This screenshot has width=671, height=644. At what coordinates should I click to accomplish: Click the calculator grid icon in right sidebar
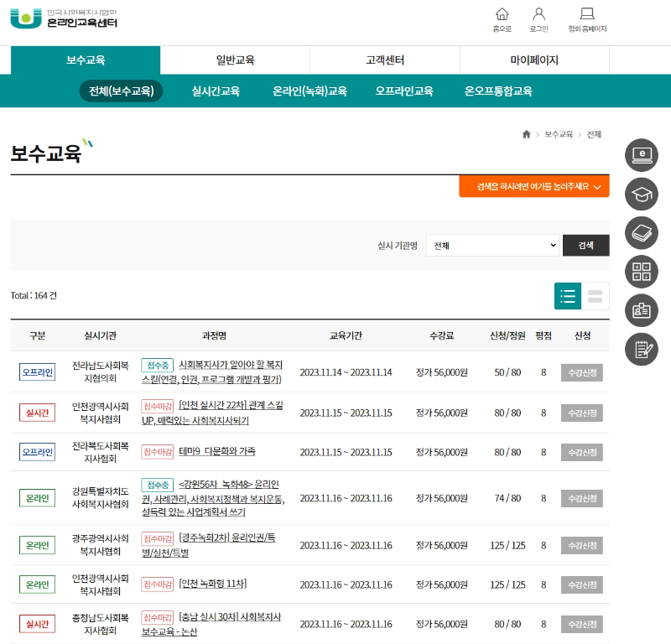pyautogui.click(x=642, y=271)
